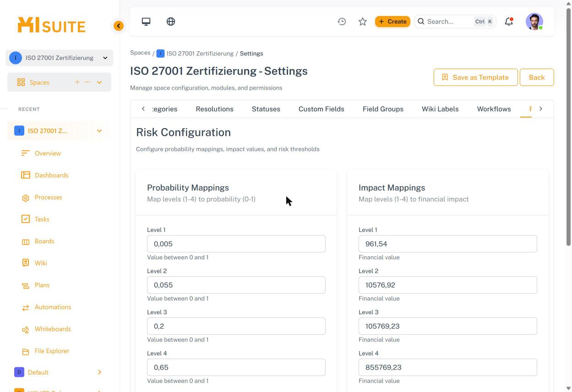Click the Impact Mappings heading
Viewport: 572px width, 392px height.
click(392, 188)
